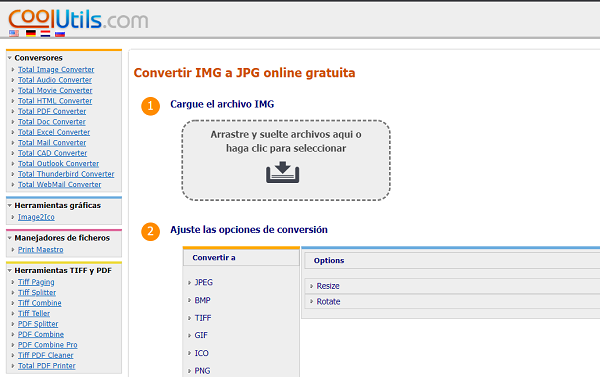Open the Total PDF Printer link
Image resolution: width=600 pixels, height=377 pixels.
tap(47, 366)
